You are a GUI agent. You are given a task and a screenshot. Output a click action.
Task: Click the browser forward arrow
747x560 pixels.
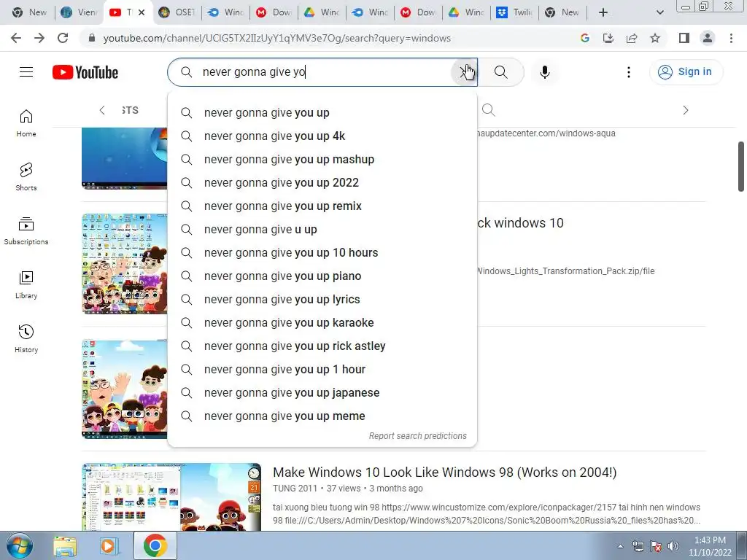click(x=39, y=38)
